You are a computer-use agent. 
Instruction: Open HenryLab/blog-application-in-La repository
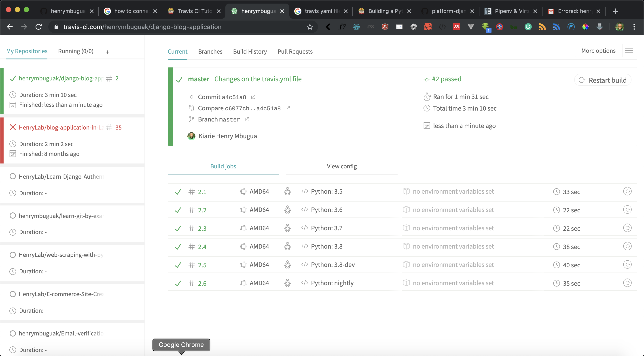pyautogui.click(x=61, y=128)
